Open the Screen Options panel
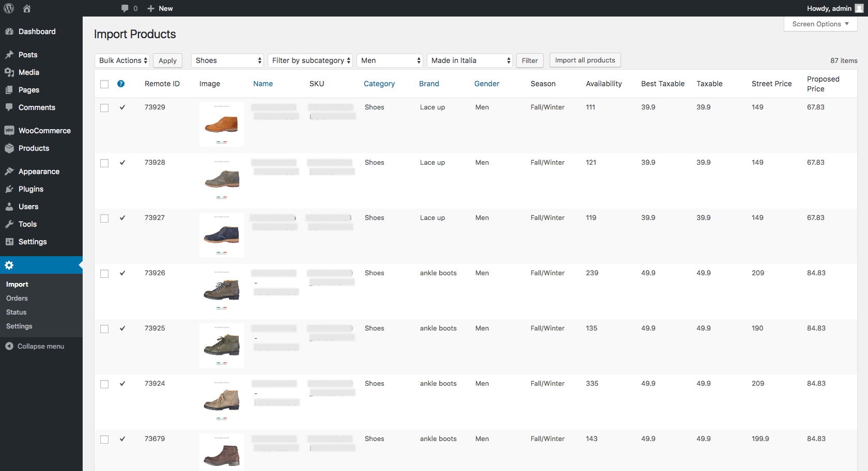Viewport: 868px width, 471px height. 820,24
